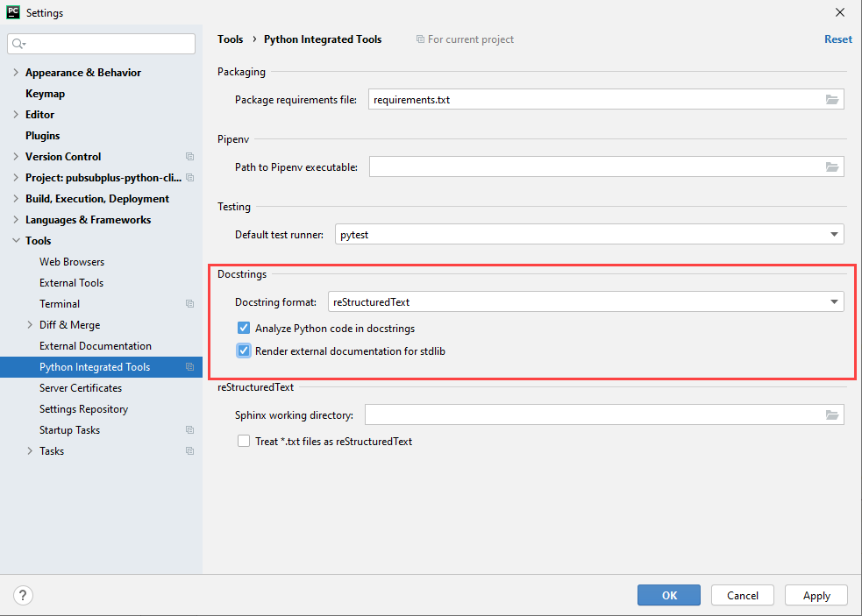The width and height of the screenshot is (862, 616).
Task: Click browse folder icon for Pipenv executable
Action: [x=832, y=166]
